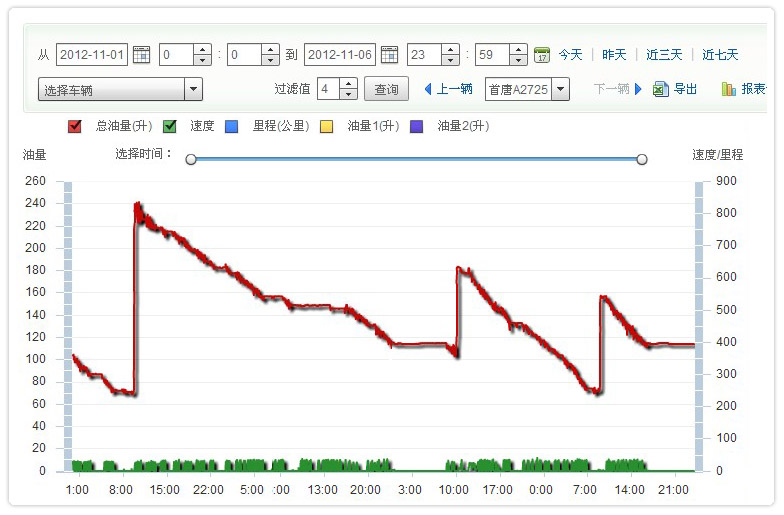Click the 过滤值 input field showing 4
Screen dimensions: 784x515
tap(328, 89)
